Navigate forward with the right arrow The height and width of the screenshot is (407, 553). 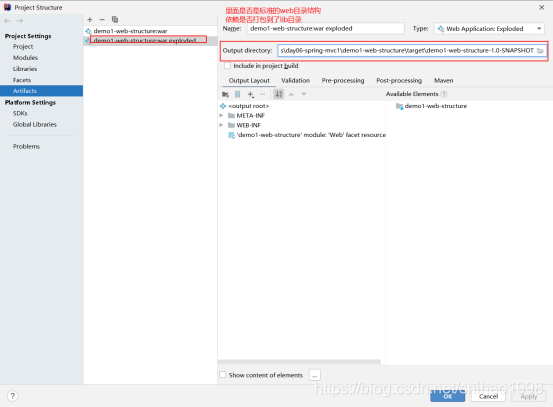tap(20, 21)
